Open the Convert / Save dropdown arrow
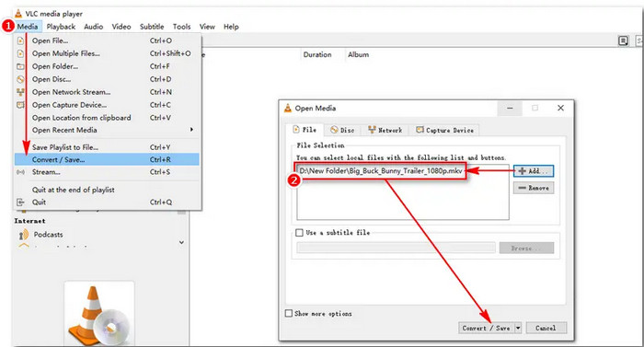Screen dimensions: 644x347 tap(518, 328)
